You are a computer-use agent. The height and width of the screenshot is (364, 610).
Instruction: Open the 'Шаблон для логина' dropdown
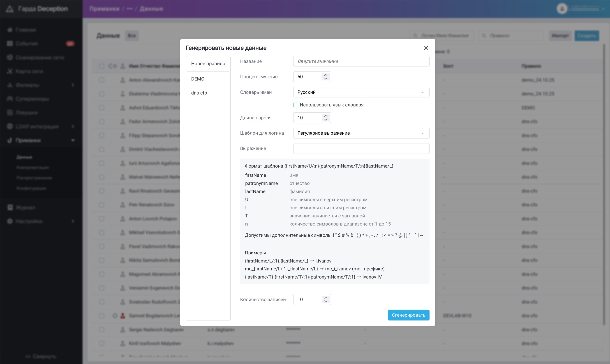tap(361, 133)
